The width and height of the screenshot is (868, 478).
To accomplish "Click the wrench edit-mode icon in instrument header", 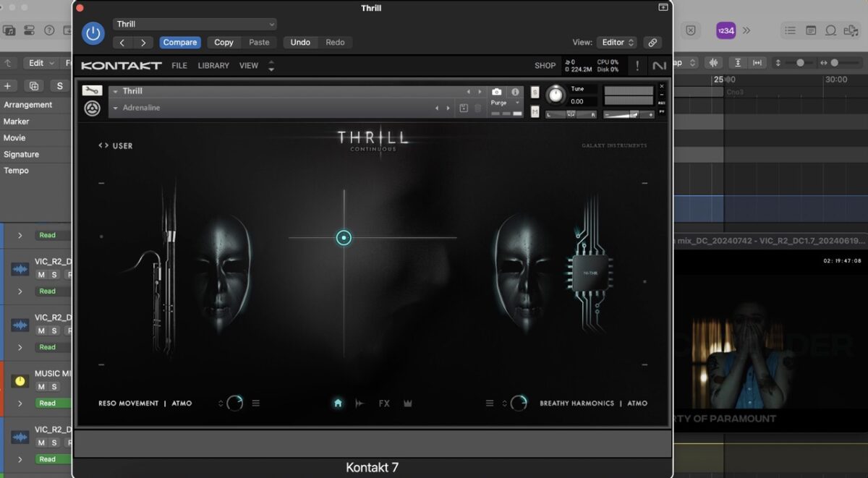I will [x=92, y=91].
